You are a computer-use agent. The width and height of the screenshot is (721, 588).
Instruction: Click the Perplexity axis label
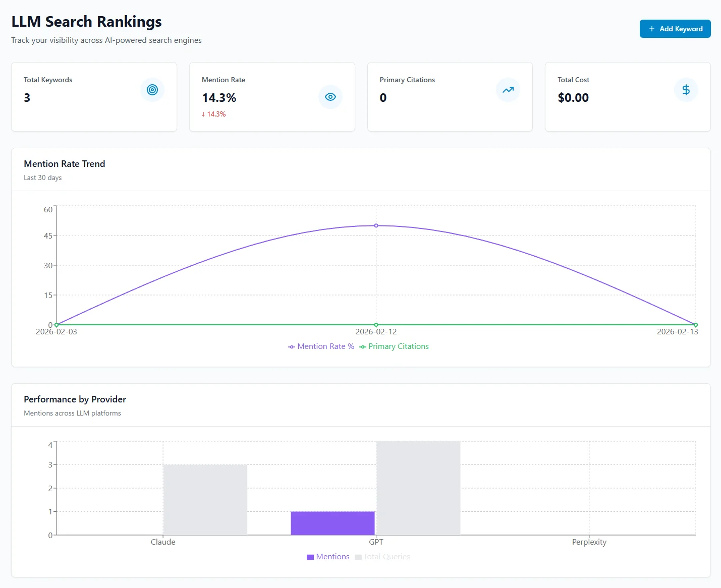click(x=589, y=542)
